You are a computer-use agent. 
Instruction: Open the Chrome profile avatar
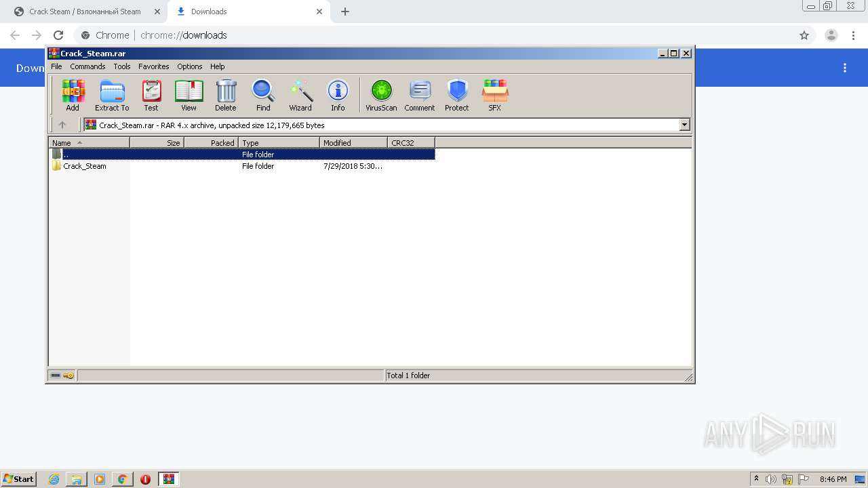click(831, 35)
